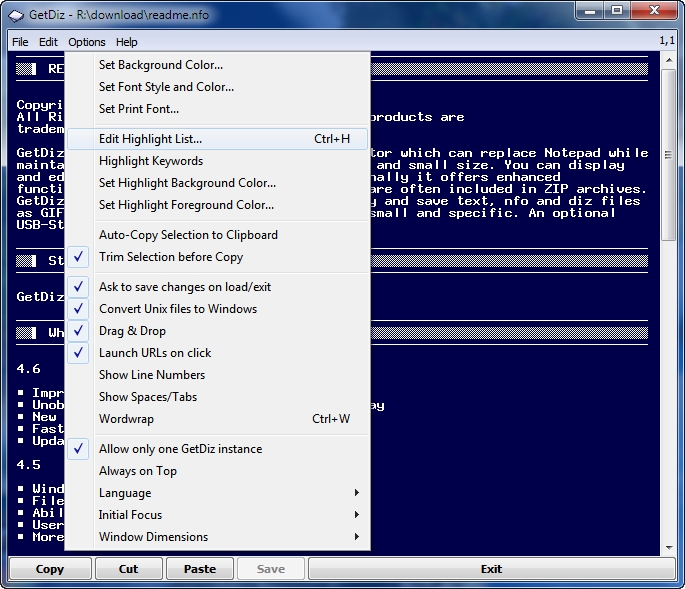Click the Copy button
Screen dimensions: 685x589
tap(49, 569)
